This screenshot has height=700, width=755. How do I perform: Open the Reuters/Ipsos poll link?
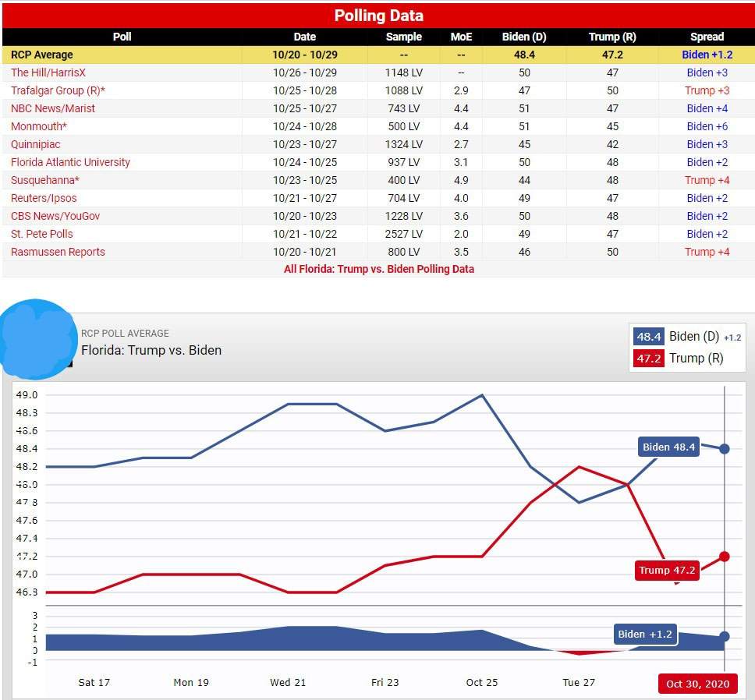(44, 198)
